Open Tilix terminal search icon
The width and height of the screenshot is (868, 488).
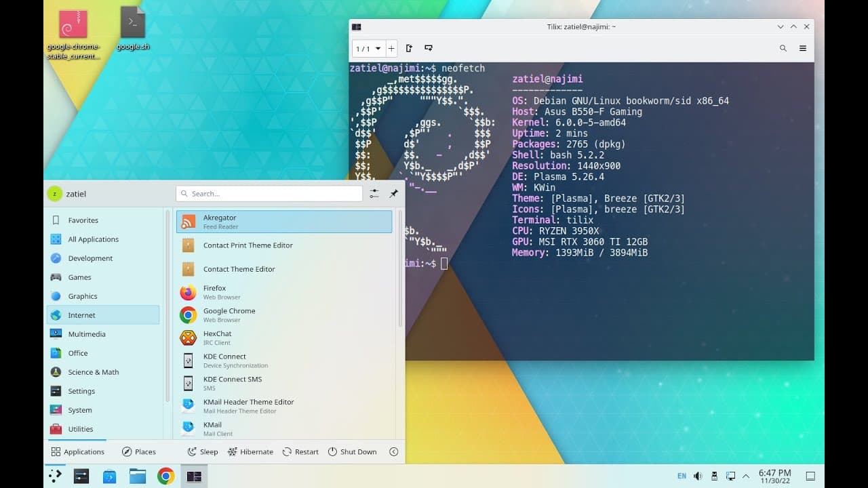(x=783, y=49)
